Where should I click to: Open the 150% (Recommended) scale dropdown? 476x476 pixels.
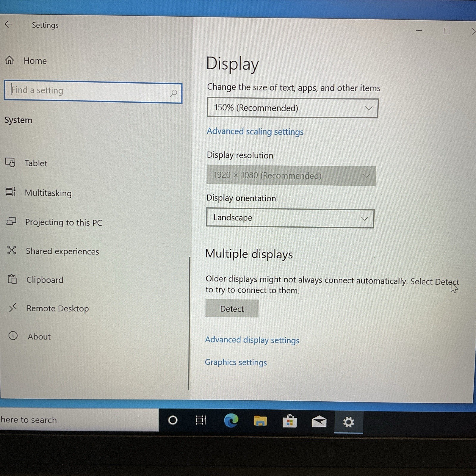tap(293, 108)
